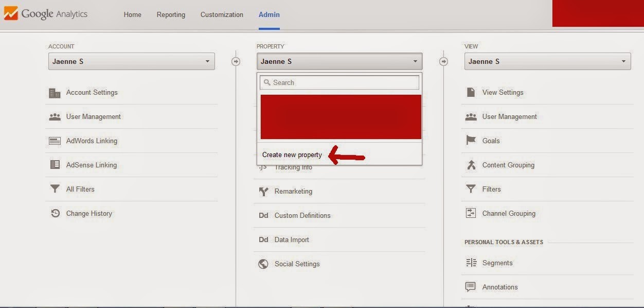Click the AdWords Linking icon
The height and width of the screenshot is (308, 644).
[x=55, y=141]
